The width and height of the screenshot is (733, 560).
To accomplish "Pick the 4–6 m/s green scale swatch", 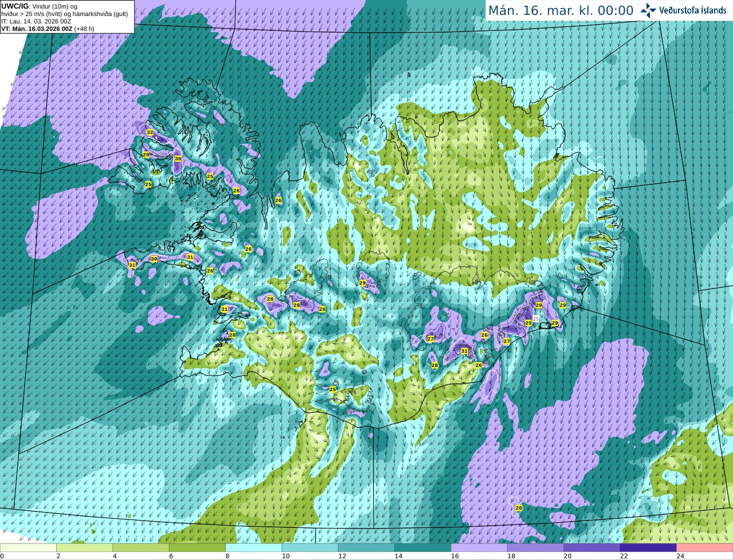I will (x=141, y=547).
